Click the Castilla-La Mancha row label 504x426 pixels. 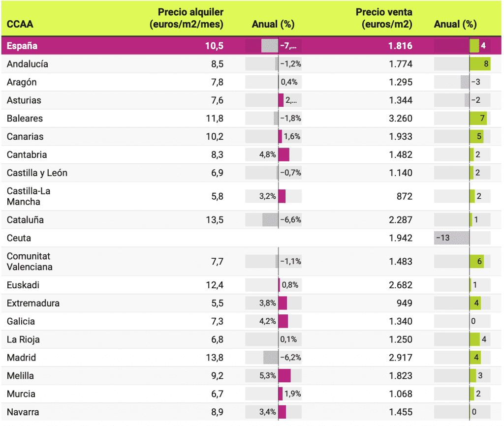coord(29,196)
